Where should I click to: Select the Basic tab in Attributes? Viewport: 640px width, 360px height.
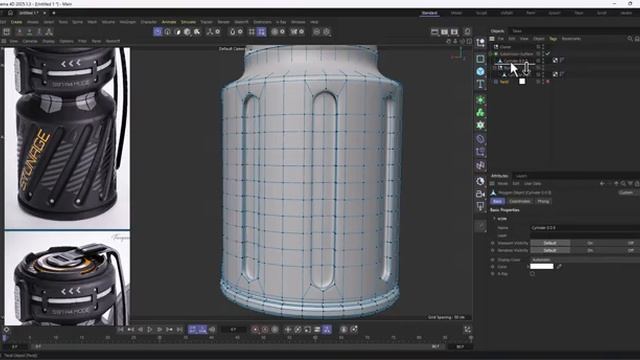pyautogui.click(x=497, y=201)
